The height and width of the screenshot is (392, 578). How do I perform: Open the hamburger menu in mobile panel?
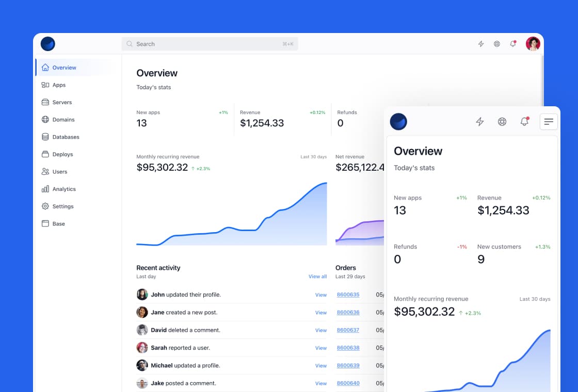[x=549, y=122]
